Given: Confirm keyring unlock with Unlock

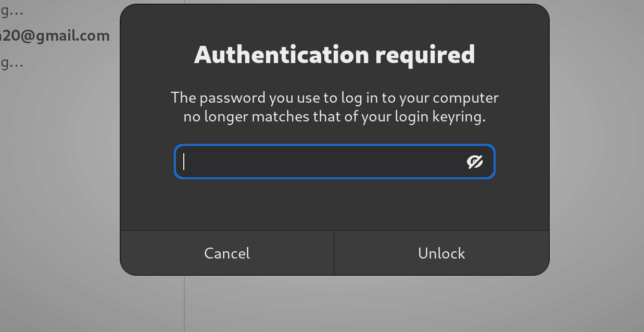Looking at the screenshot, I should point(441,253).
